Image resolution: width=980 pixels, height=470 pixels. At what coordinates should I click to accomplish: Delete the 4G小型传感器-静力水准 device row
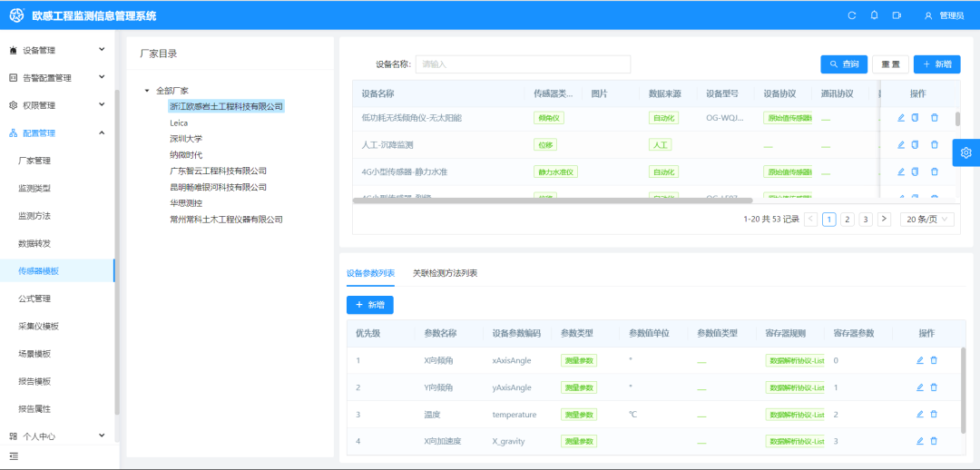point(935,171)
